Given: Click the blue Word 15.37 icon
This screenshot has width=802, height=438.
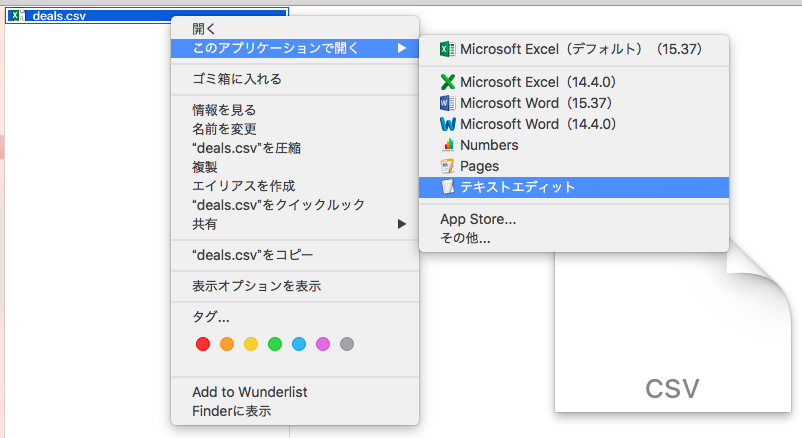Looking at the screenshot, I should 448,103.
